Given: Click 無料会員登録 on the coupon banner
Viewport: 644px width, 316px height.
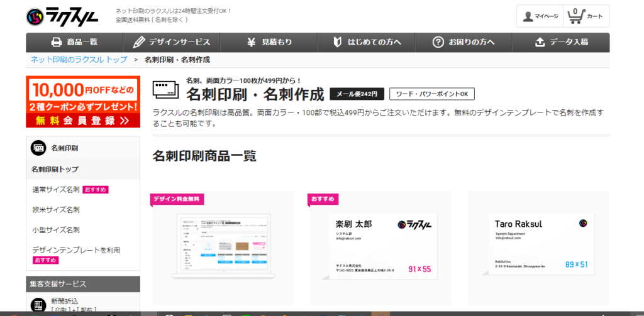Looking at the screenshot, I should click(x=83, y=121).
